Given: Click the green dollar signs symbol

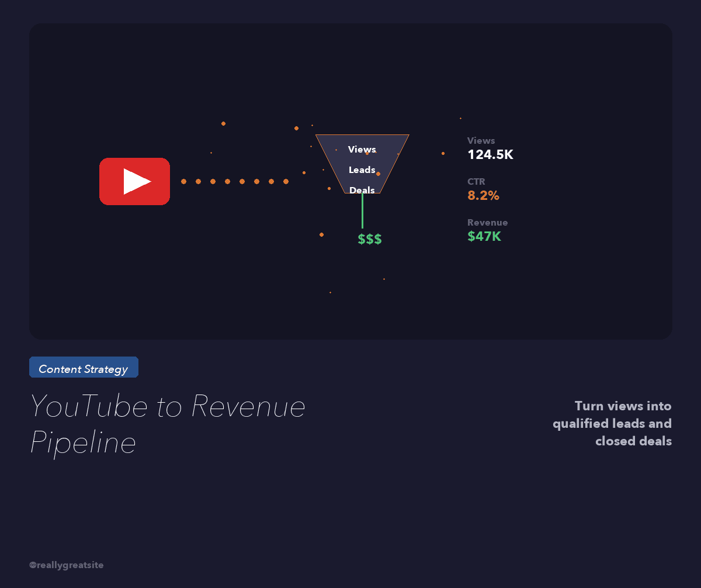Looking at the screenshot, I should pos(370,238).
